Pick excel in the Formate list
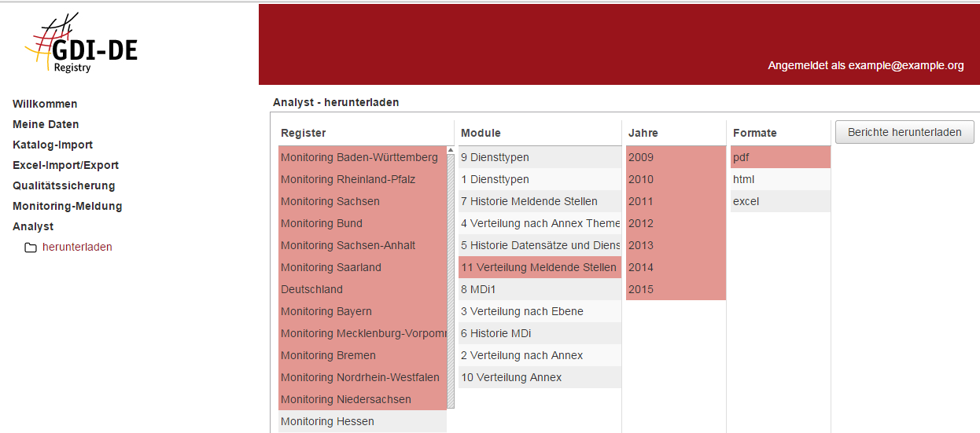The image size is (980, 433). click(746, 201)
